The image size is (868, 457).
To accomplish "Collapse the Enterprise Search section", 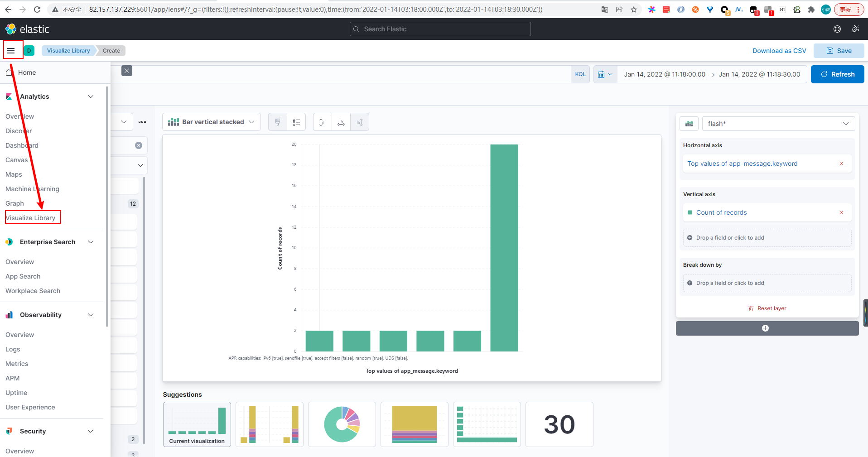I will (91, 242).
